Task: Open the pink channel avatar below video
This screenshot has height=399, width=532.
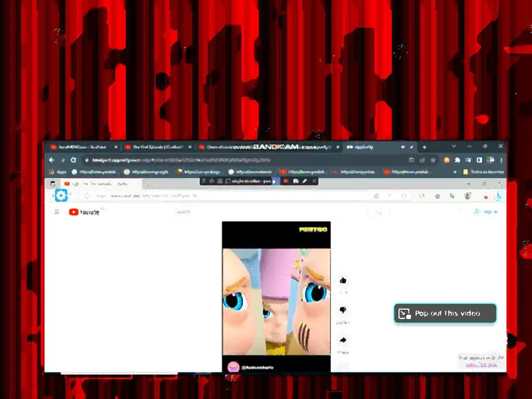Action: [233, 367]
